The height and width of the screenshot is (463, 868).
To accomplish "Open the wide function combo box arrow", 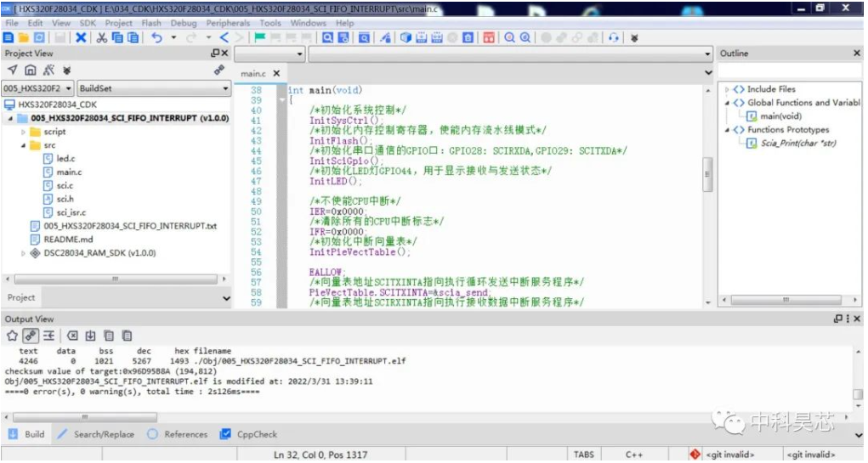I will pos(707,54).
